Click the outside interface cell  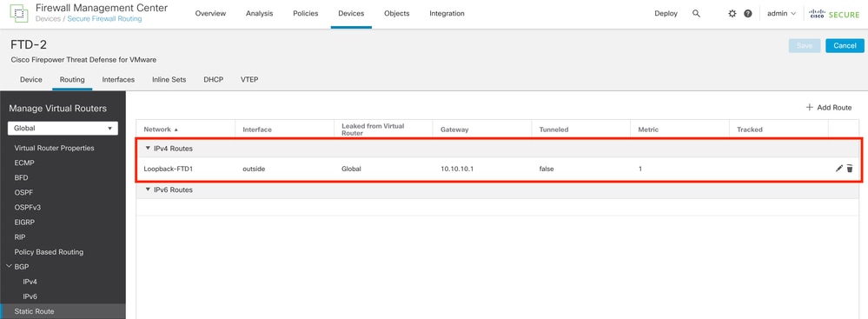tap(254, 169)
